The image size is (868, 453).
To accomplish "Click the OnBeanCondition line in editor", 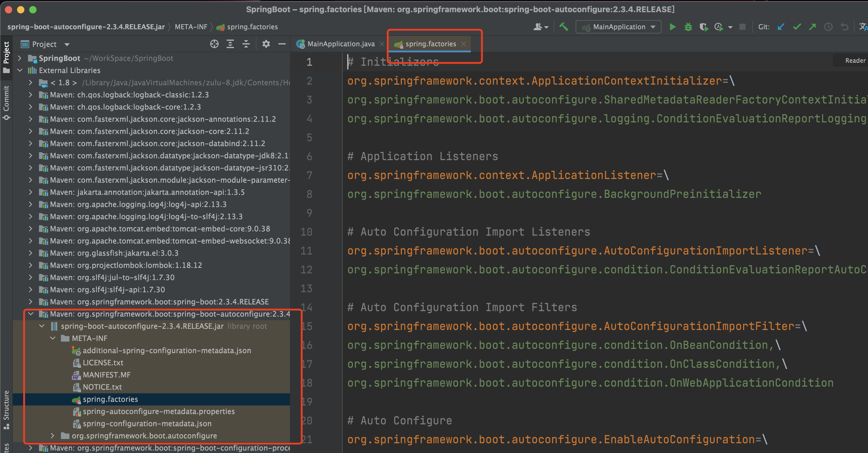I will click(564, 345).
